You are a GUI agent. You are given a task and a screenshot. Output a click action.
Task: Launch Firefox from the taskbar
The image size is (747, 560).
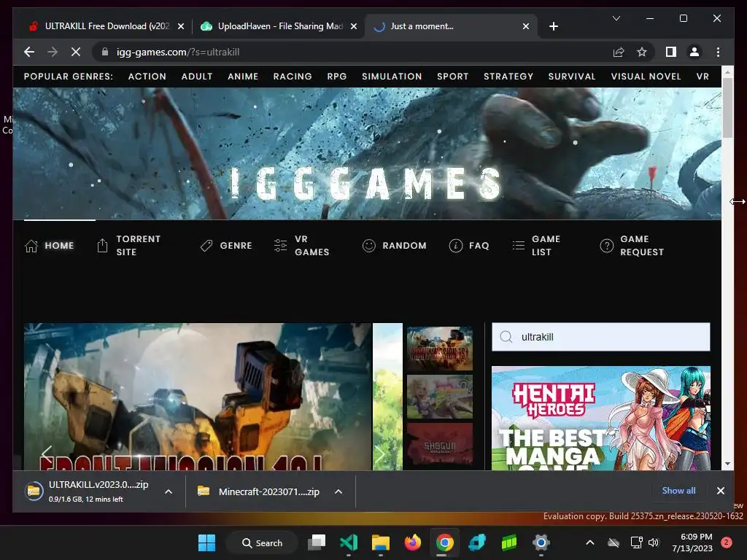(413, 542)
